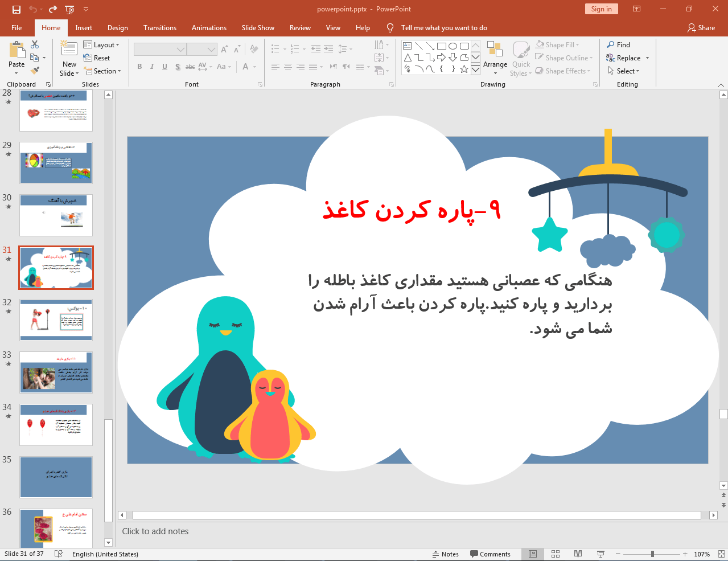Screen dimensions: 728x561
Task: Switch to the Insert tab
Action: pyautogui.click(x=84, y=27)
